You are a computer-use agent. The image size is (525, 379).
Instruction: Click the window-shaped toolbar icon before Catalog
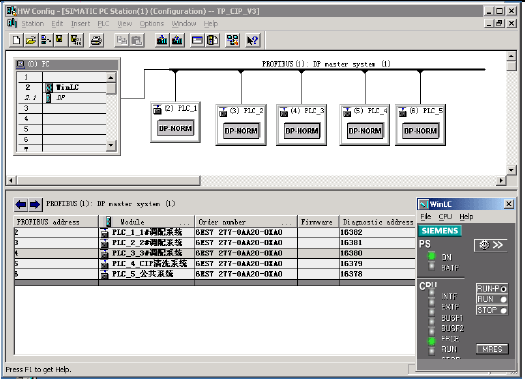[x=197, y=41]
